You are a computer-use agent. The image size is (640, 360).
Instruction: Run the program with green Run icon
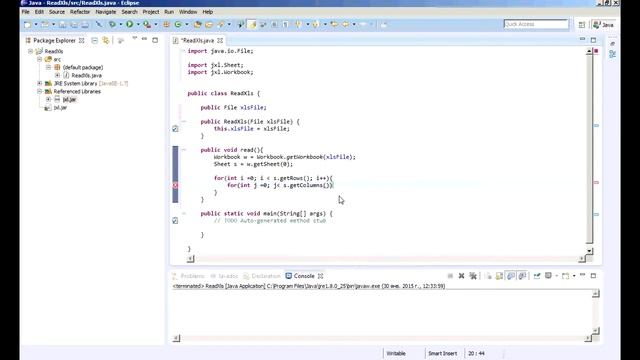click(x=129, y=24)
